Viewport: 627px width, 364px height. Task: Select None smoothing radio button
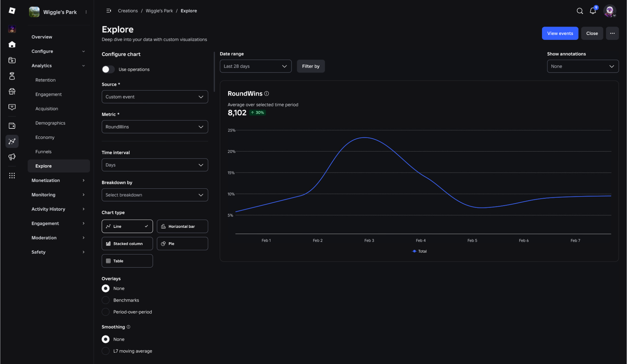tap(106, 339)
